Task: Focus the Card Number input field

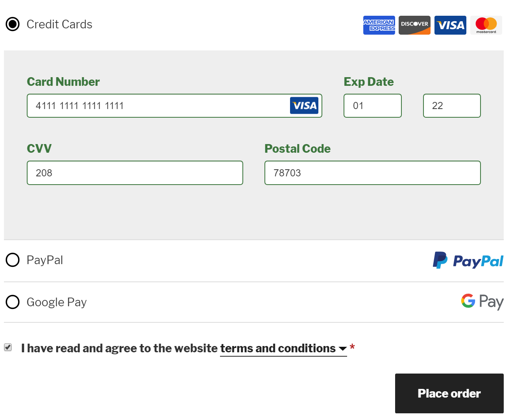Action: point(157,105)
